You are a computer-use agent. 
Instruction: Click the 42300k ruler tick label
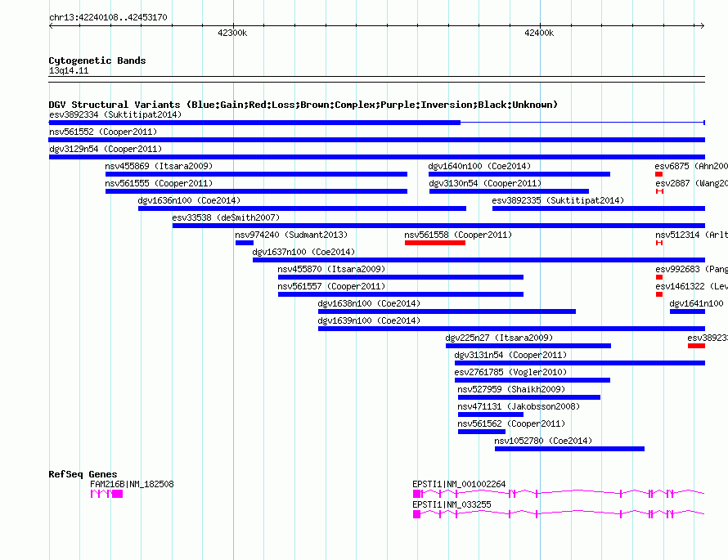(x=232, y=33)
